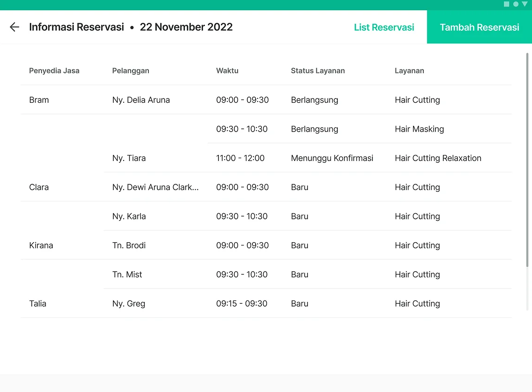Viewport: 532px width, 392px height.
Task: Tap the circle icon in status bar
Action: click(x=516, y=4)
